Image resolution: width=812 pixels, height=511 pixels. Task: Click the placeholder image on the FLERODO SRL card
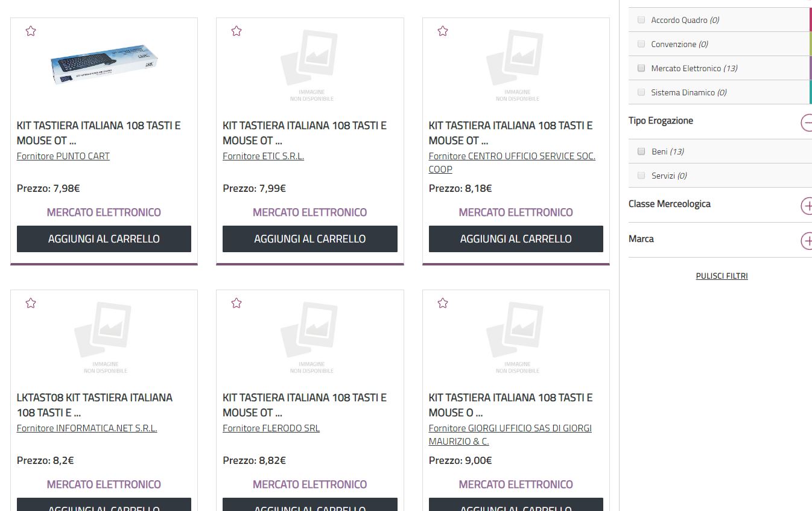(310, 337)
